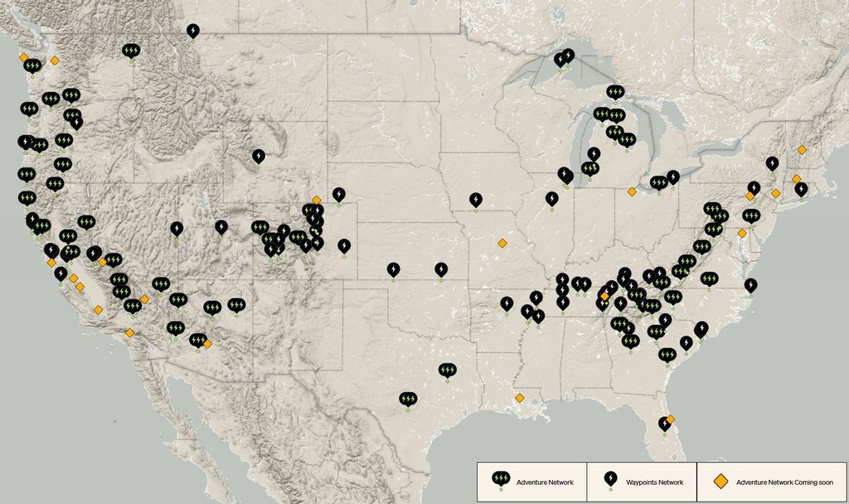Open the Adventure Network marker in northeastern Washington
Screen dimensions: 849x504
pos(131,51)
